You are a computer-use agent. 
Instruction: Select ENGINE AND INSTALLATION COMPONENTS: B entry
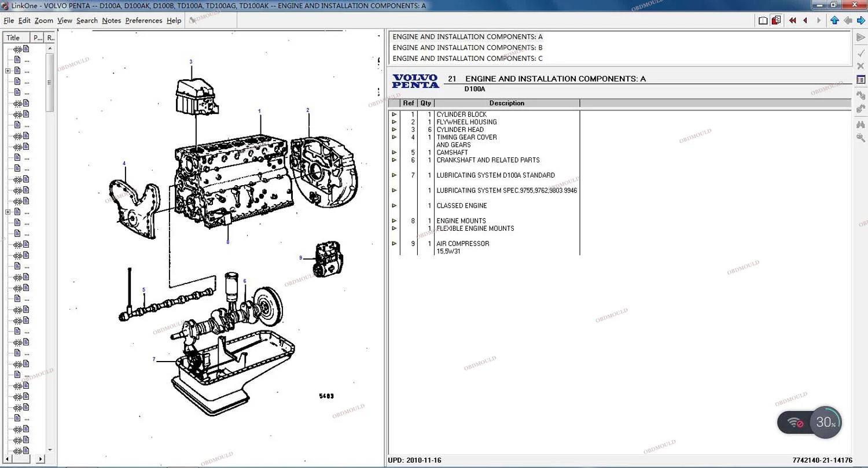[x=468, y=47]
